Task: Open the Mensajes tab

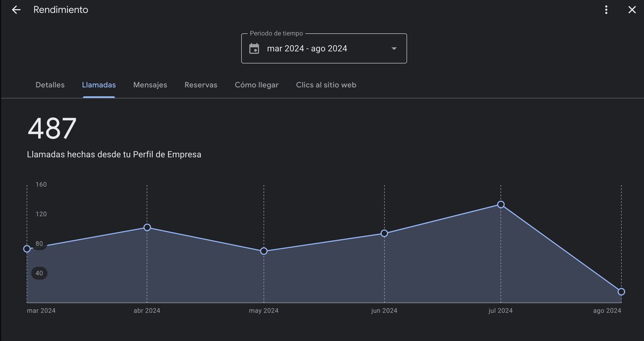Action: click(x=150, y=85)
